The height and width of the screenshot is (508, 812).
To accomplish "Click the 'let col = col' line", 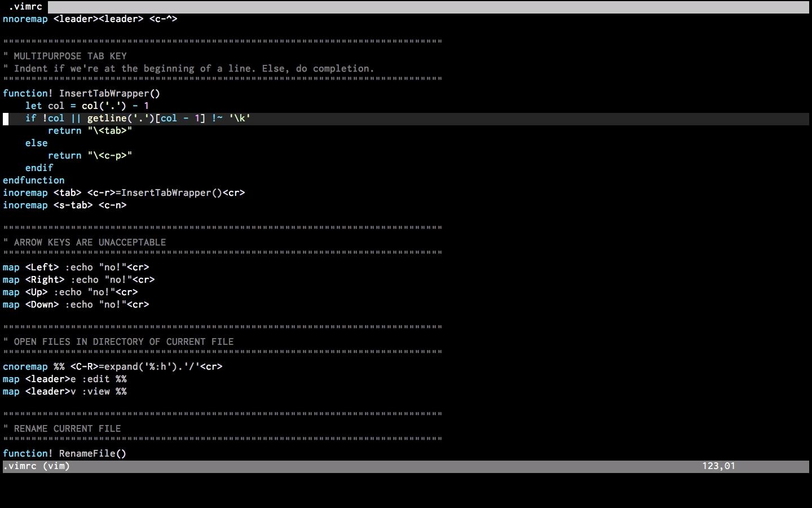I will (87, 106).
